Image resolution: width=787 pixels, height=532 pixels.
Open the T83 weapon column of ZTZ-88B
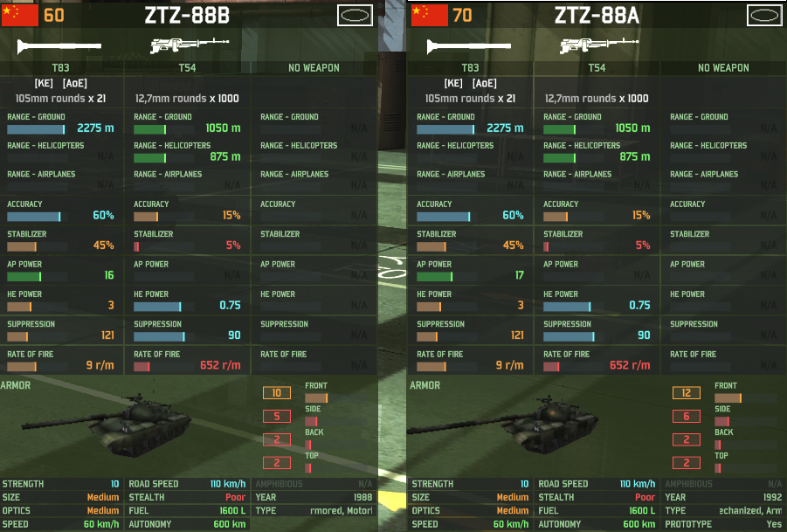(x=61, y=68)
